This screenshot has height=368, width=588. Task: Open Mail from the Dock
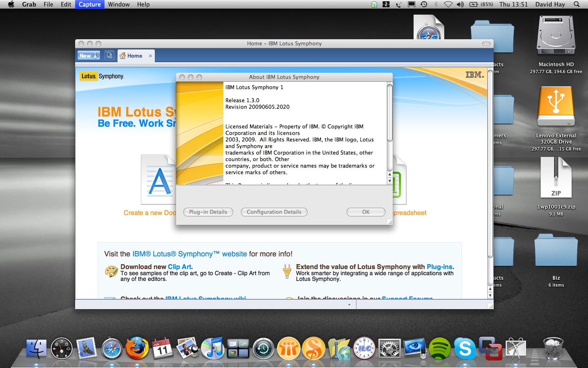point(87,348)
